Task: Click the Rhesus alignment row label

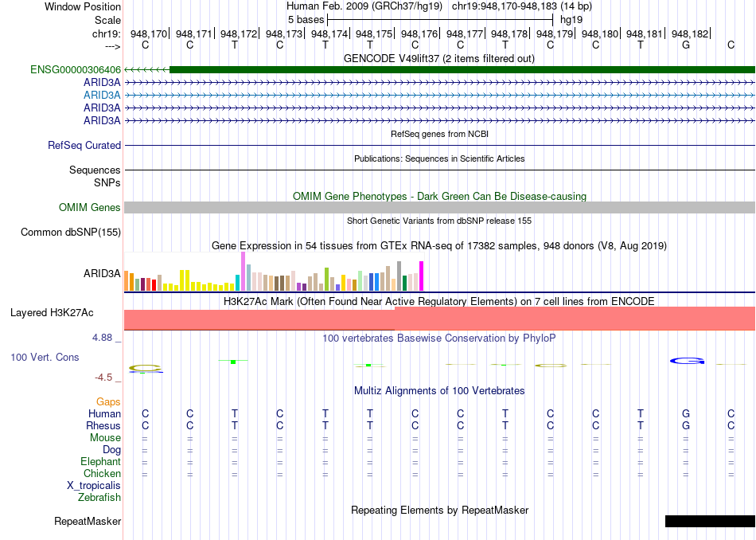Action: click(x=103, y=425)
